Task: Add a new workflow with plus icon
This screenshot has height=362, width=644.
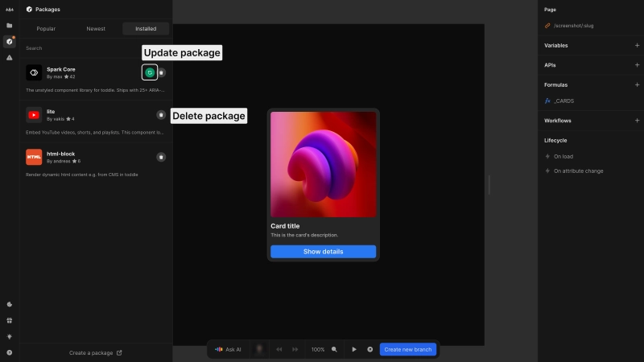Action: [x=637, y=120]
